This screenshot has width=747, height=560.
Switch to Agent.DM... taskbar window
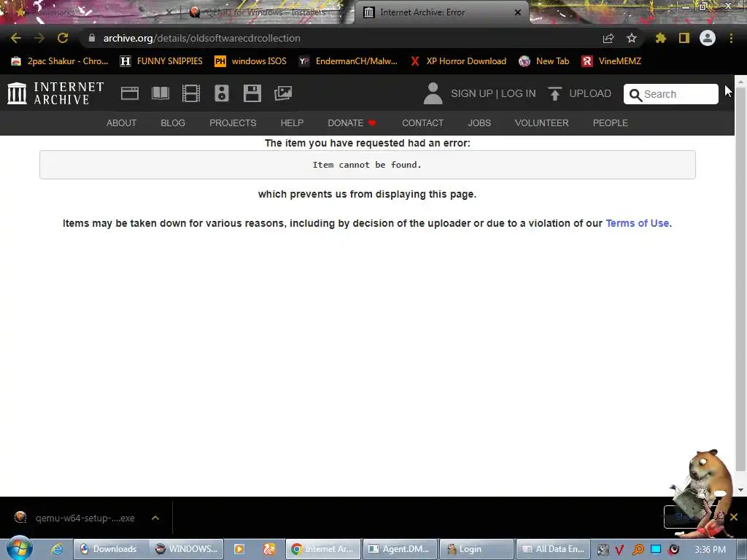click(x=399, y=549)
